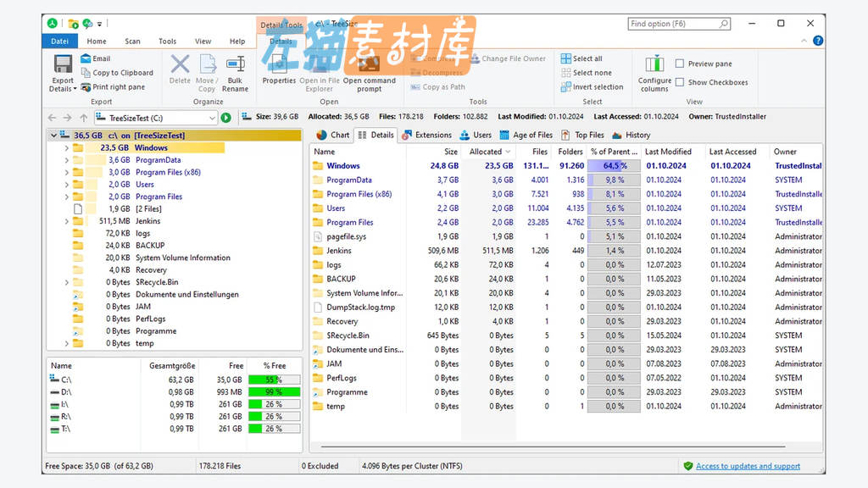The height and width of the screenshot is (488, 868).
Task: Click the navigate forward arrow
Action: coord(68,117)
